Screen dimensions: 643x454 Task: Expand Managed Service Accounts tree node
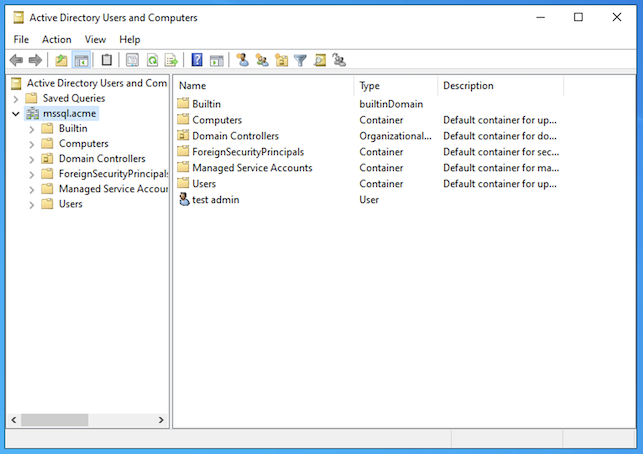click(32, 189)
